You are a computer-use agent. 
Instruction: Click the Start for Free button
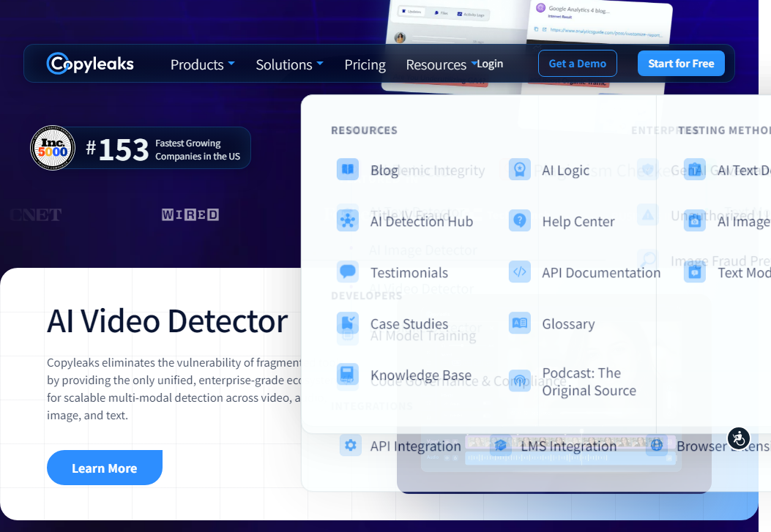click(x=681, y=64)
